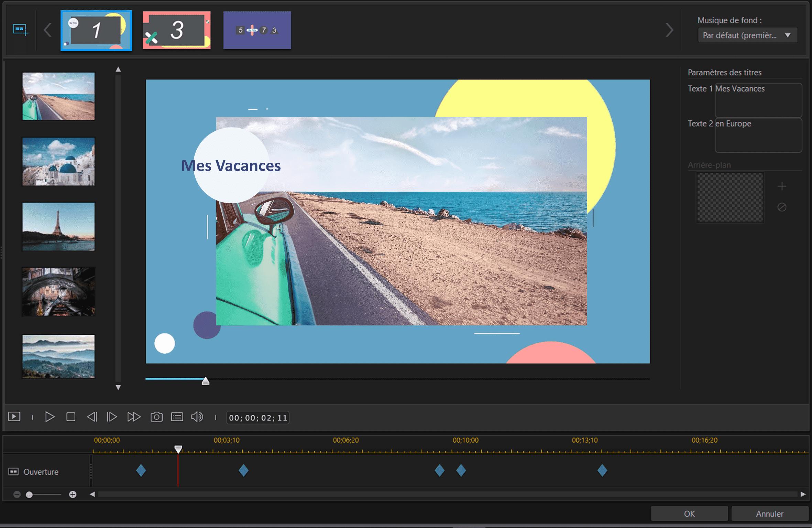Confirm changes with the OK button
Image resolution: width=812 pixels, height=528 pixels.
point(689,514)
